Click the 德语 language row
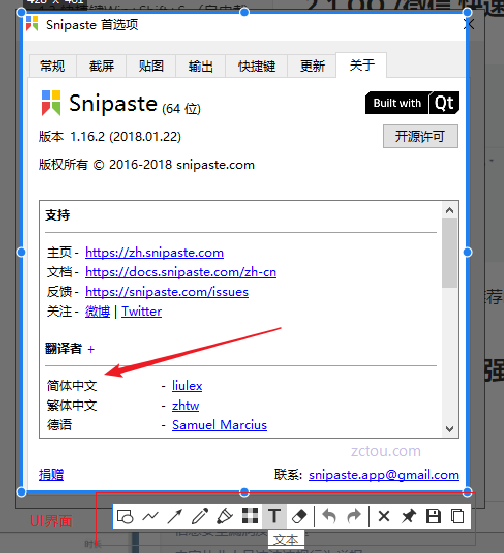The image size is (504, 553). click(x=59, y=425)
